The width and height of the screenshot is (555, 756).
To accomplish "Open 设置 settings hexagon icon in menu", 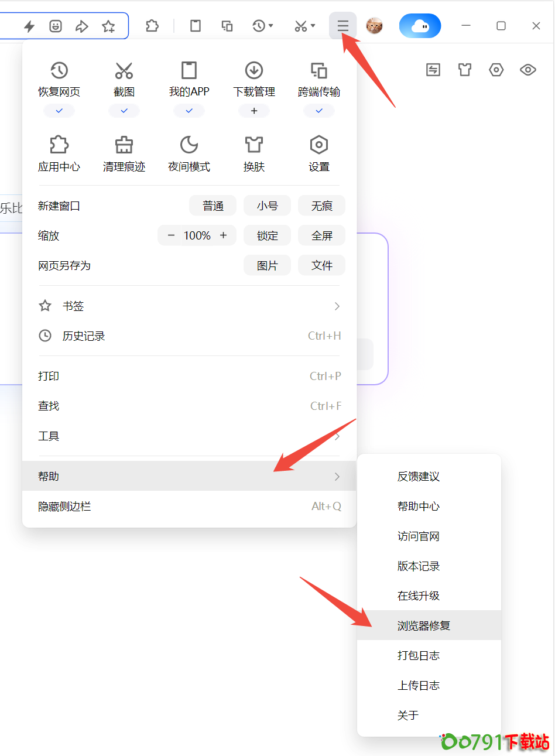I will (x=319, y=145).
